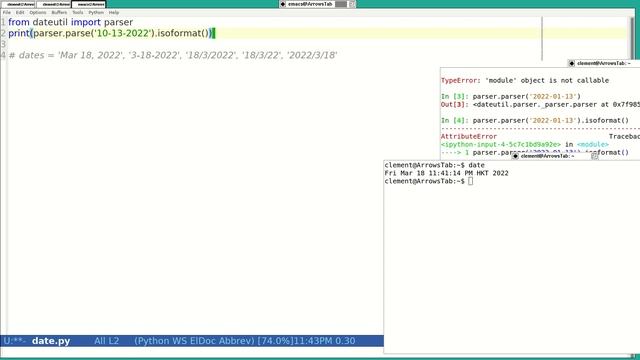Open the Python menu in Emacs

(x=96, y=13)
